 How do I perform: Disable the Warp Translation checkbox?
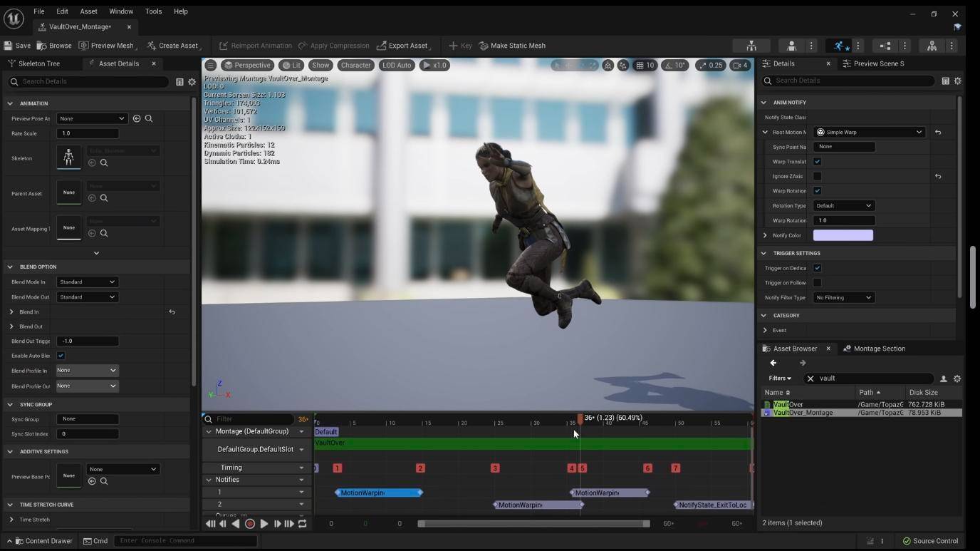click(817, 162)
